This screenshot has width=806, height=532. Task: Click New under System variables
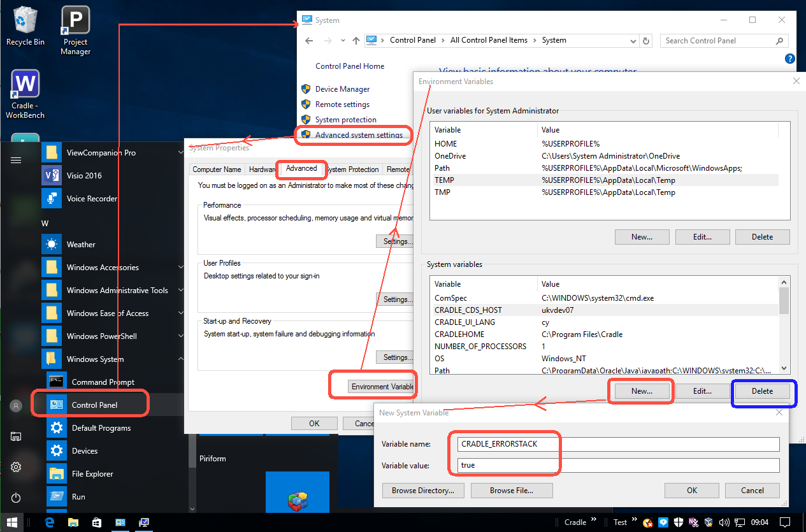[642, 391]
